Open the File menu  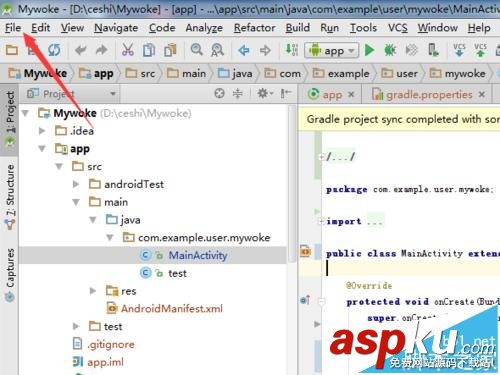tap(13, 28)
